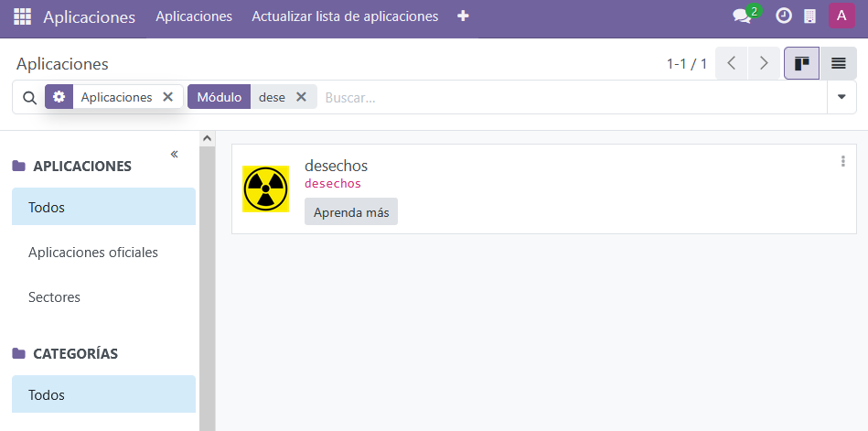This screenshot has height=431, width=868.
Task: Click the Aplicaciones breadcrumb heading
Action: click(62, 64)
